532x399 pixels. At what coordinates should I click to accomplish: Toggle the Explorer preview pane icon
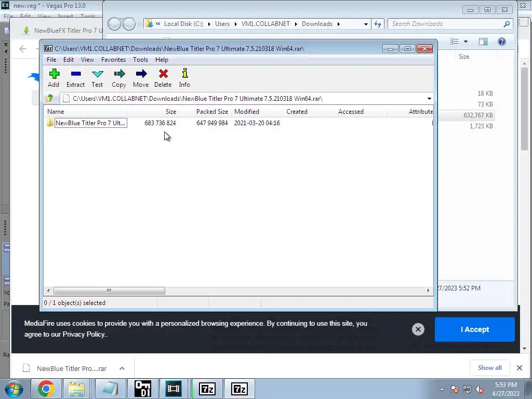483,42
